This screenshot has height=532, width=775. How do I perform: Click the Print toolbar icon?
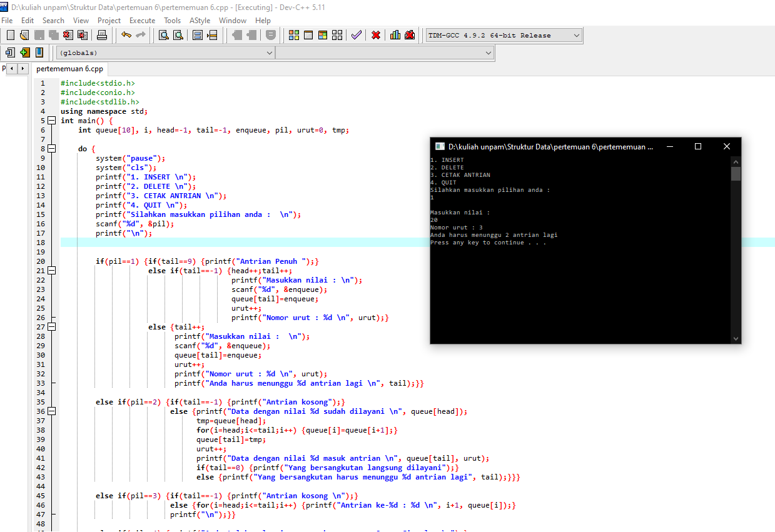(x=102, y=35)
